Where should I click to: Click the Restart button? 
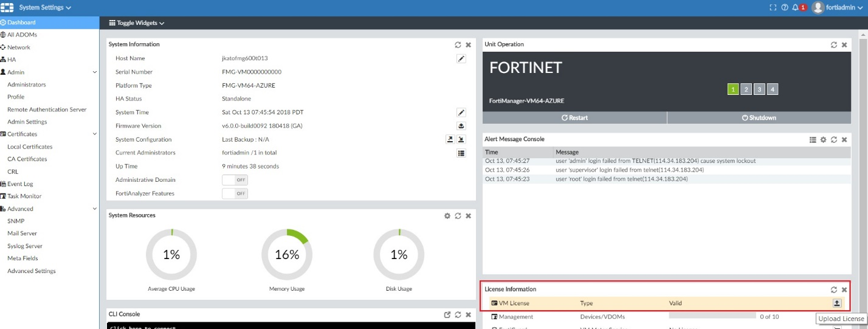tap(574, 118)
